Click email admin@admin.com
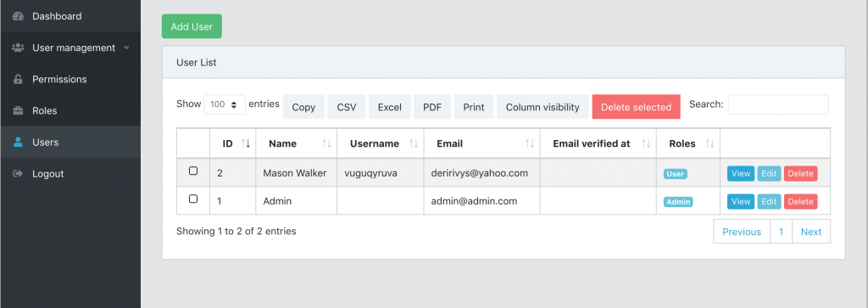This screenshot has width=868, height=308. click(x=474, y=201)
